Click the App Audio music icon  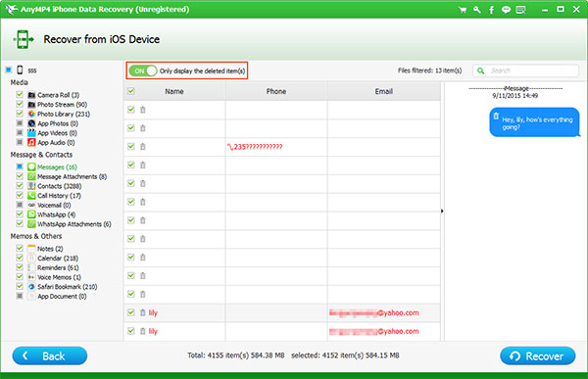[31, 142]
